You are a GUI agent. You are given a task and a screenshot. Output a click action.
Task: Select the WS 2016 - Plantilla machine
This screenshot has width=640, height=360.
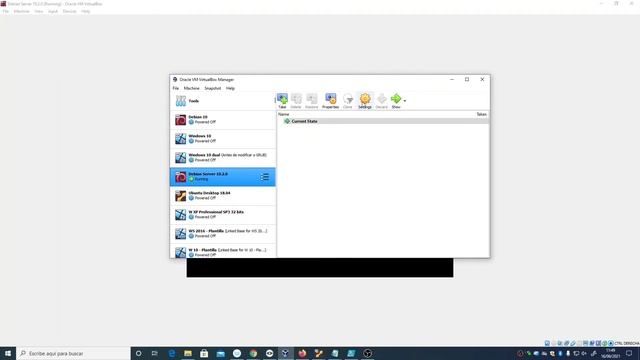coord(223,233)
